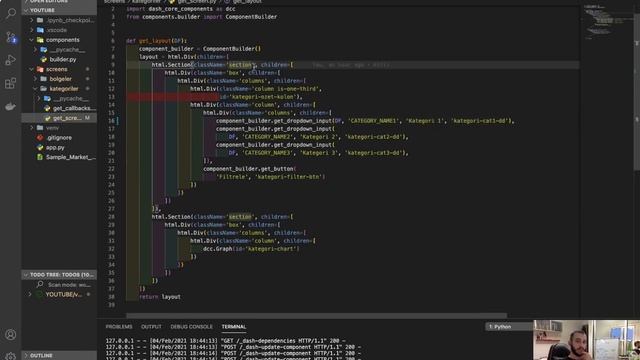
Task: Click line number 16 in the gutter
Action: coord(112,121)
